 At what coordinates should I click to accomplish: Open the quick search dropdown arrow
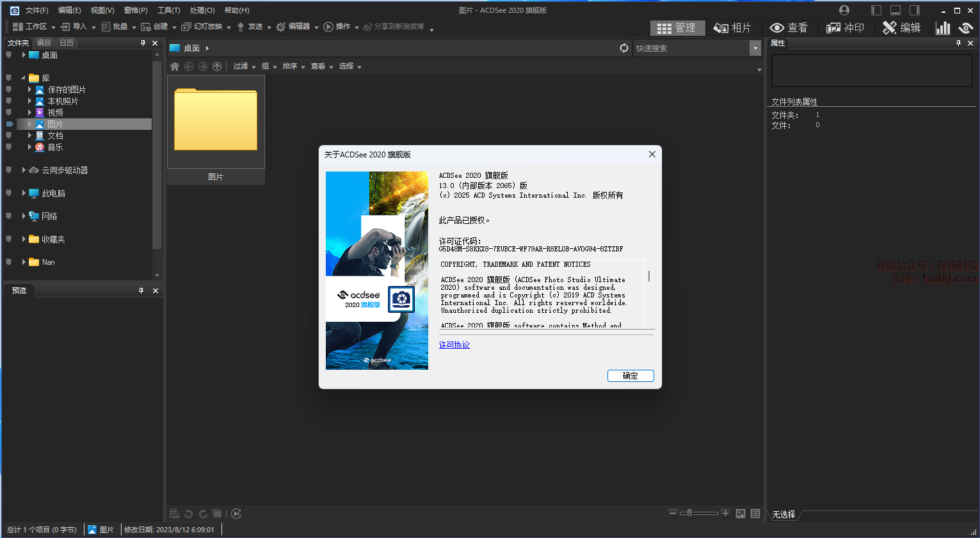point(755,48)
